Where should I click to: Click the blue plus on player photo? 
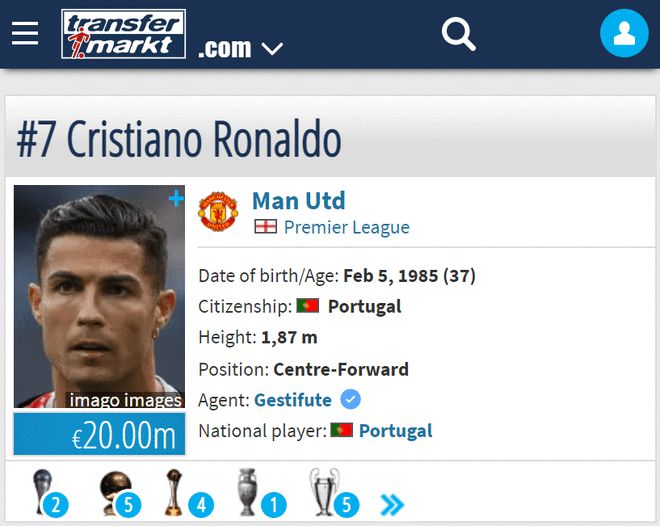pos(176,199)
